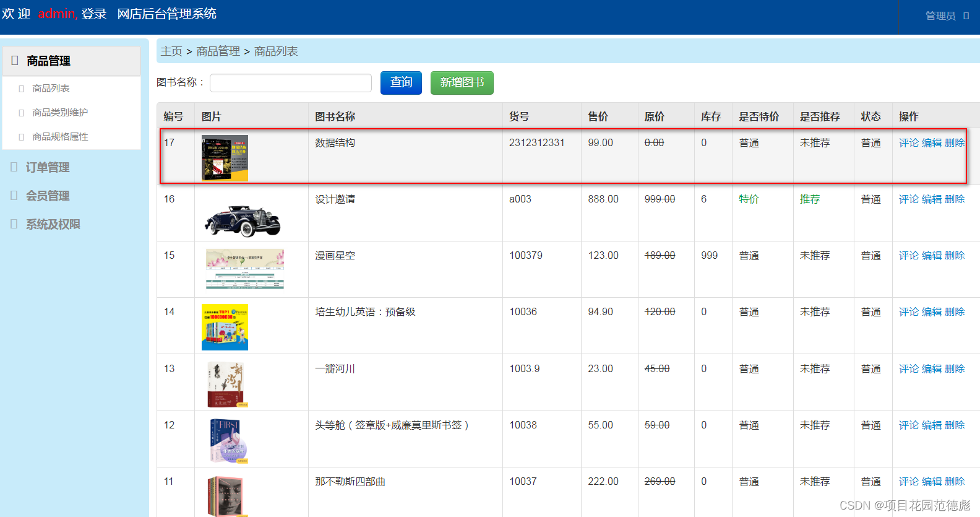Click the 库存 column header
Screen dimensions: 980x517
(x=711, y=116)
